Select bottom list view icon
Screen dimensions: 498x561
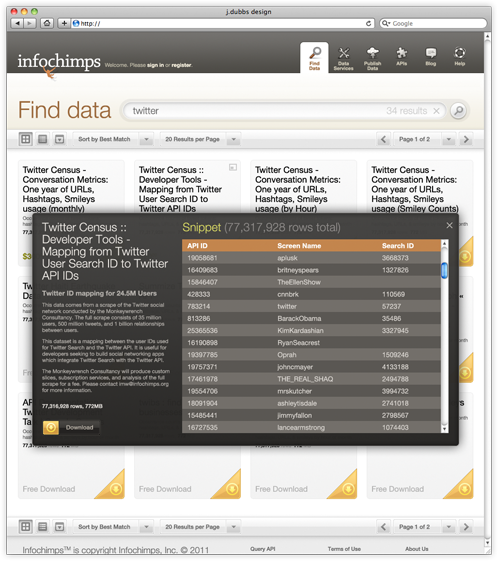[43, 527]
